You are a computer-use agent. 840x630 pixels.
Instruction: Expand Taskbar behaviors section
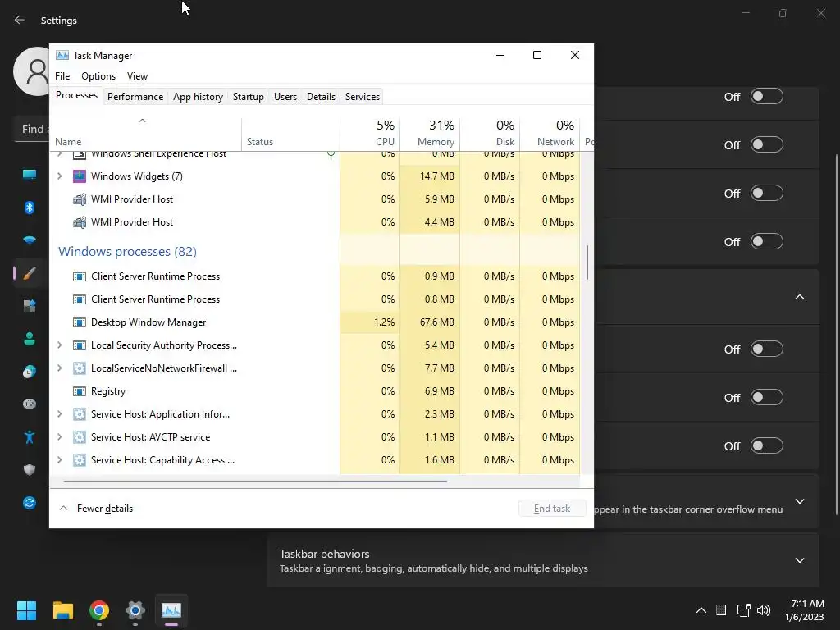click(800, 560)
